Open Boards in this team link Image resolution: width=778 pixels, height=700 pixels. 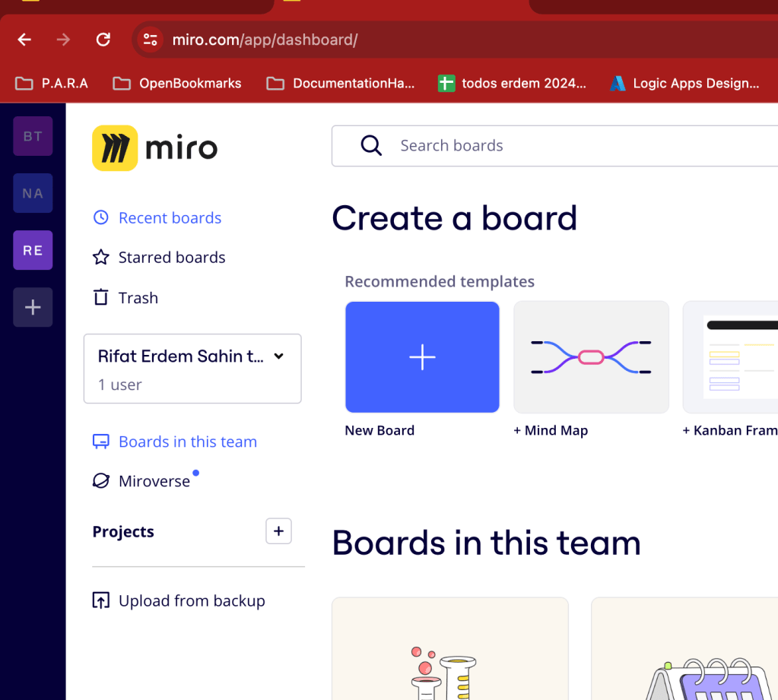(175, 442)
